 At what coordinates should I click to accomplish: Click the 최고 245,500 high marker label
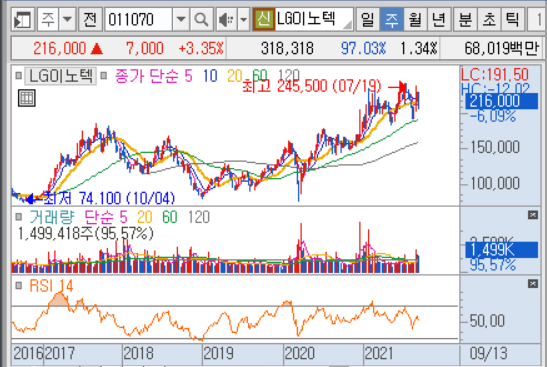311,86
